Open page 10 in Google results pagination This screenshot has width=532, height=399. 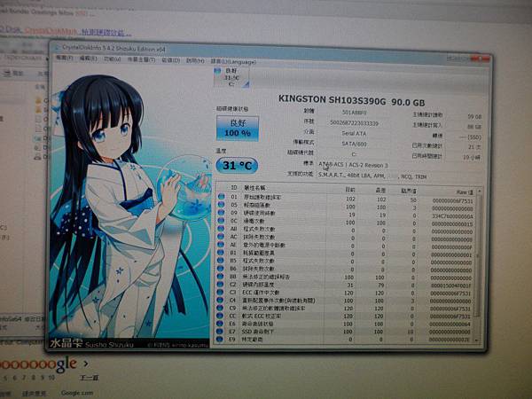coord(51,378)
